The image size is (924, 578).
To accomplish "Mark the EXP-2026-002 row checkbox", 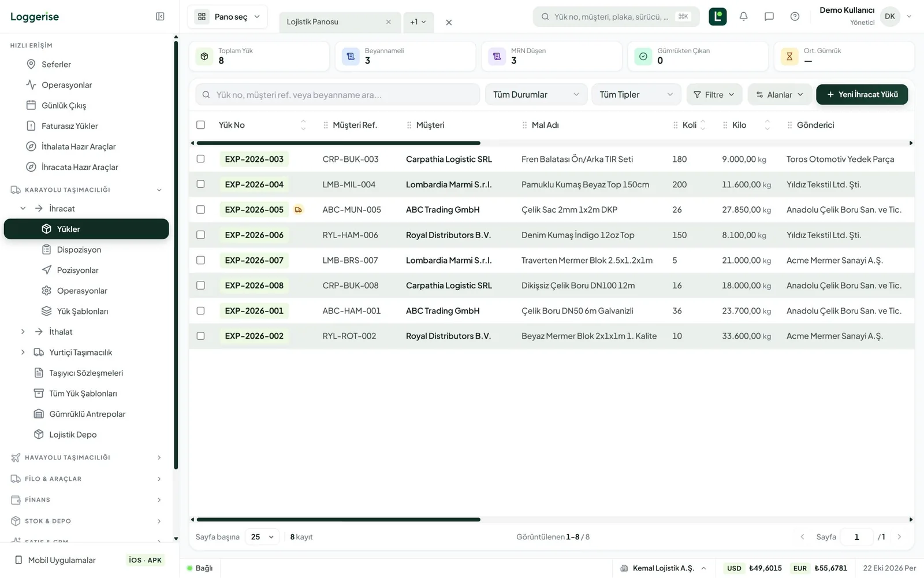I will [x=200, y=336].
